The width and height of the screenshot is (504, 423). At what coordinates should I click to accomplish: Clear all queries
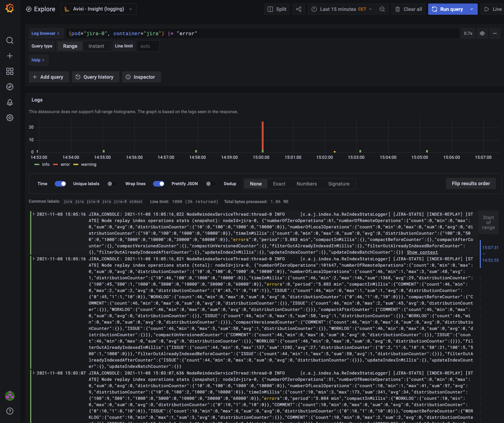coord(409,9)
